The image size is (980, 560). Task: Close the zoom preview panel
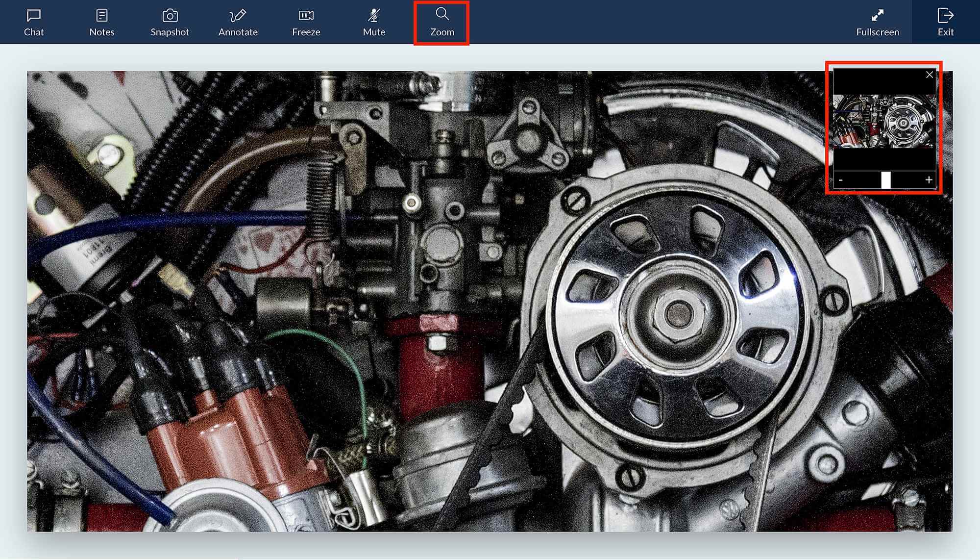point(930,75)
